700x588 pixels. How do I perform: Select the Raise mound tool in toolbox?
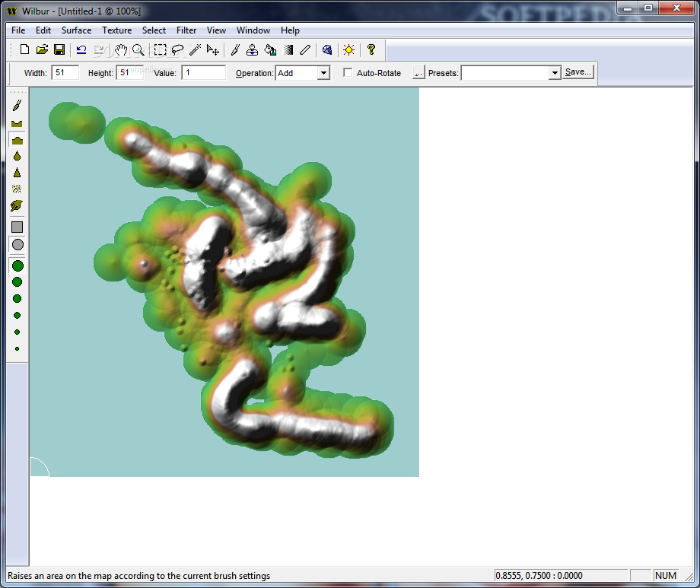pos(17,140)
